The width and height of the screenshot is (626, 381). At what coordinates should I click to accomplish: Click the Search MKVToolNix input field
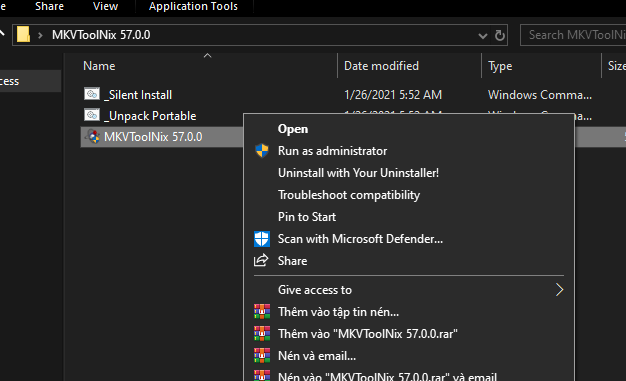click(573, 35)
